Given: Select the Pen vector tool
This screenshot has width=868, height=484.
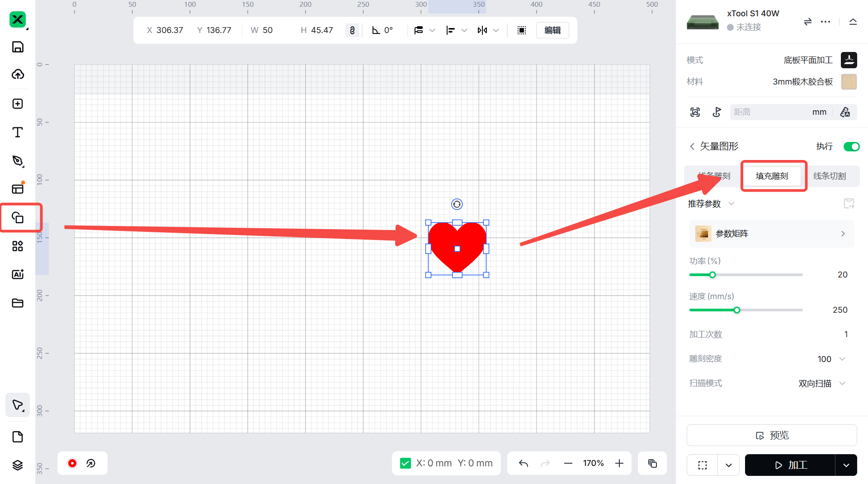Looking at the screenshot, I should point(18,161).
